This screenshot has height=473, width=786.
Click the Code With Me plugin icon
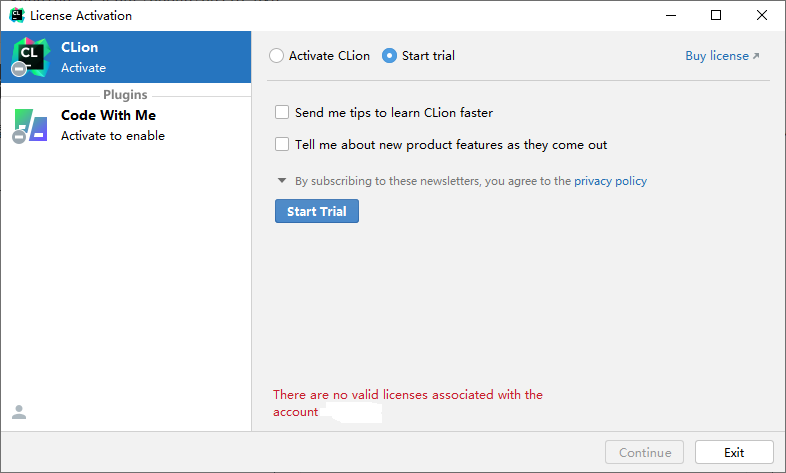pos(31,125)
